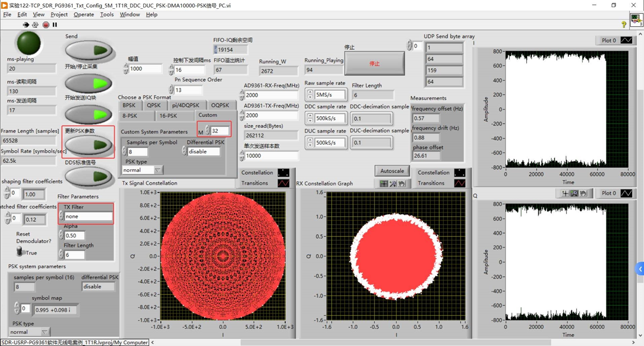
Task: Switch to the OQPSK tab
Action: coord(220,105)
